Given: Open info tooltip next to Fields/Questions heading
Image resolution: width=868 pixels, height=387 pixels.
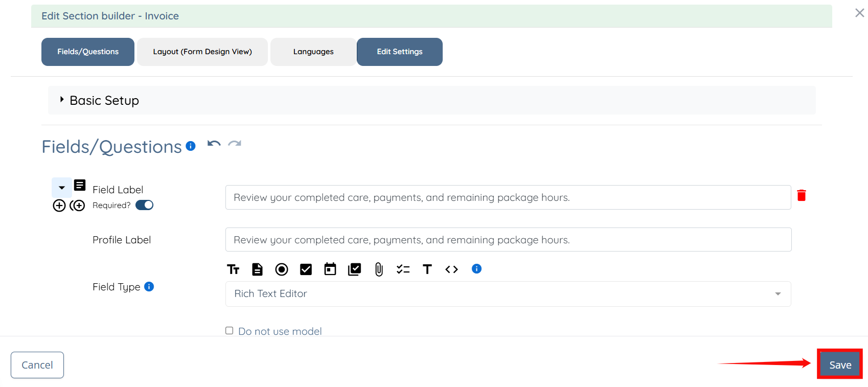Looking at the screenshot, I should coord(191,146).
